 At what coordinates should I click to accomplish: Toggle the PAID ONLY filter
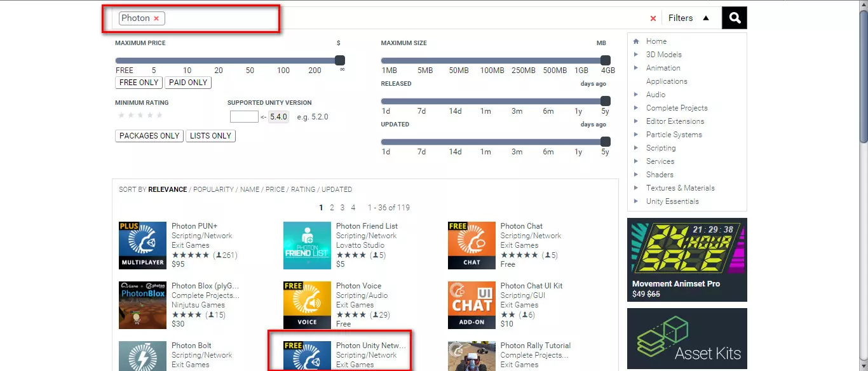point(188,83)
